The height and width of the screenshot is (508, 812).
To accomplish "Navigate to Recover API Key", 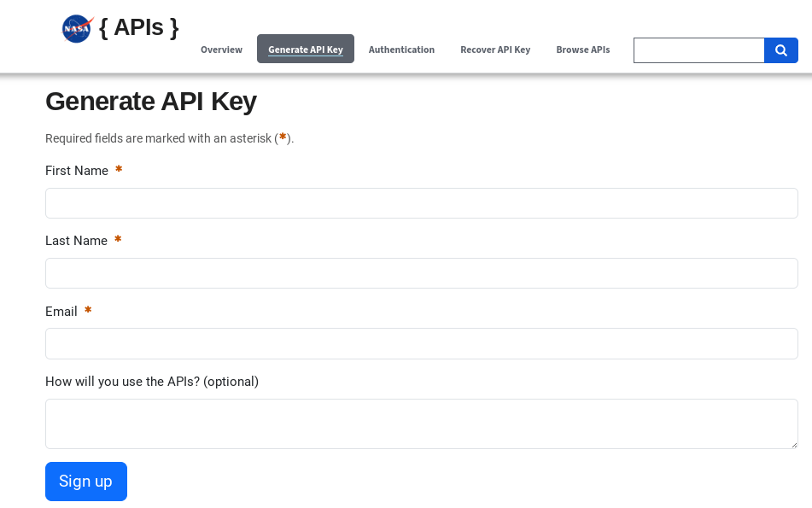I will click(495, 50).
